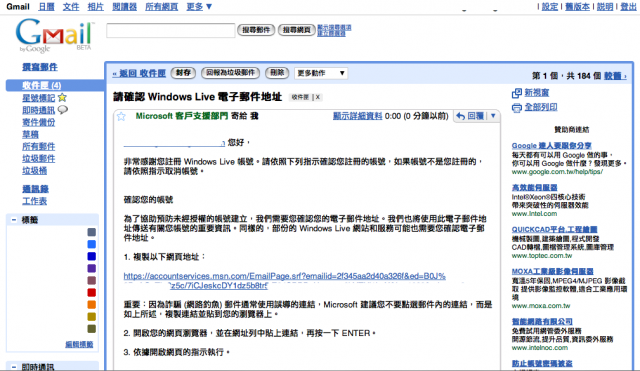Click inside the search text box
The height and width of the screenshot is (371, 640).
171,30
